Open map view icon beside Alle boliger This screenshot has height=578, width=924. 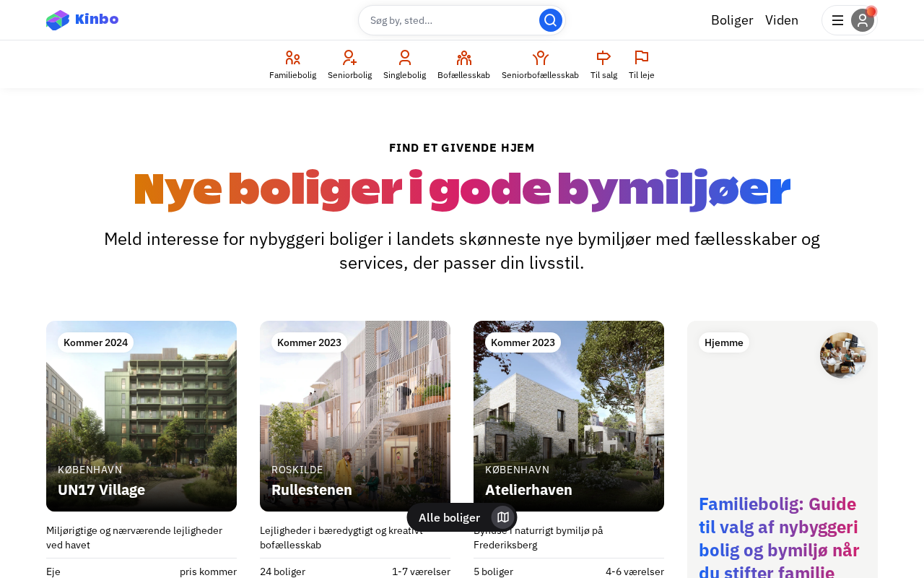coord(503,517)
